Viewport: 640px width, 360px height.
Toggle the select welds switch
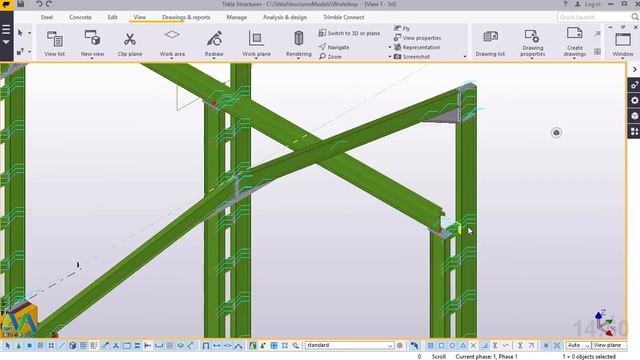point(105,345)
